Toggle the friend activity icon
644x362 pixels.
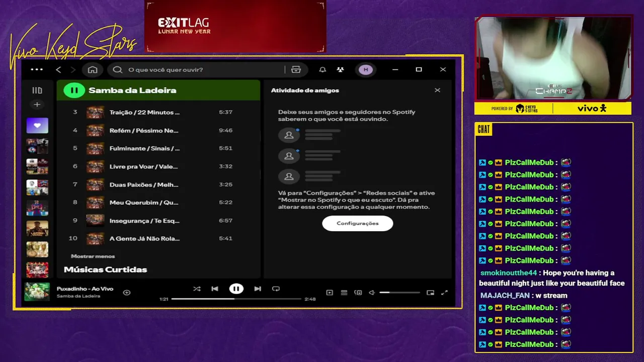(x=341, y=69)
